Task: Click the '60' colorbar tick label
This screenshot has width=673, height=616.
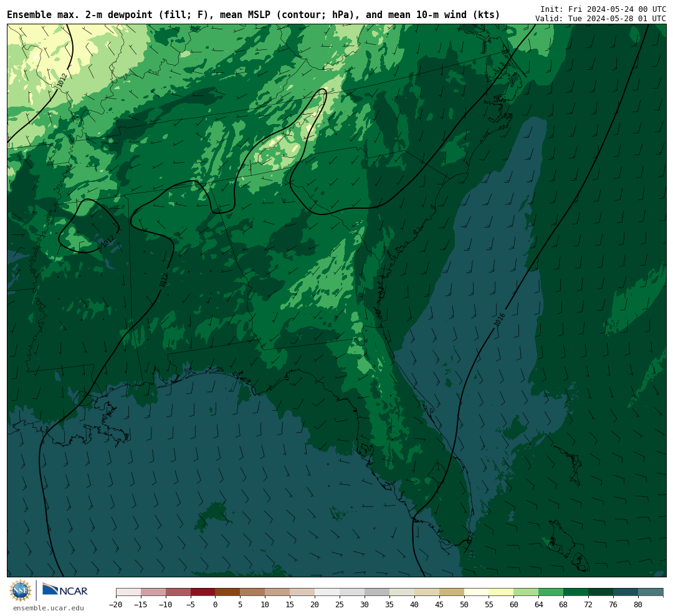Action: 514,605
